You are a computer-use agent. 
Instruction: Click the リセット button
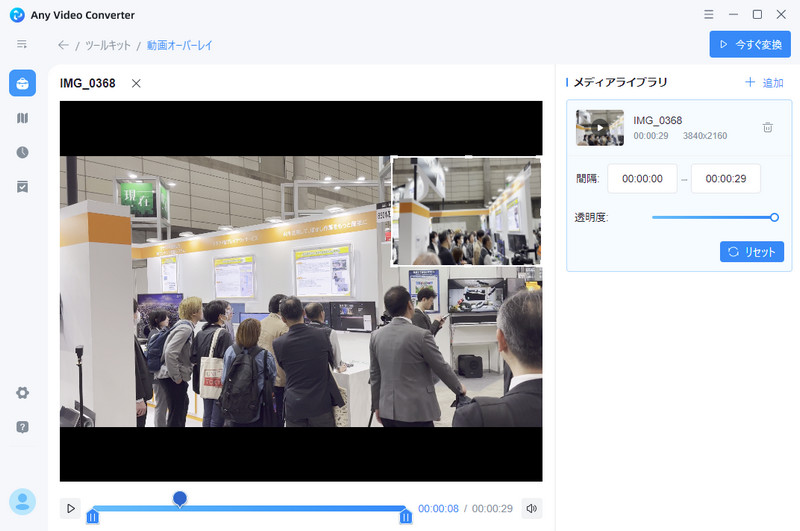tap(752, 251)
